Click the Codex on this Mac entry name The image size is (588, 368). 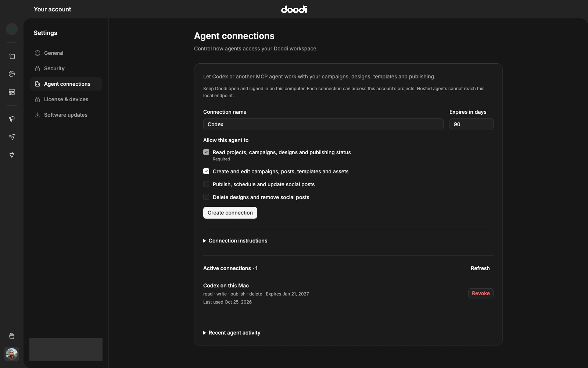tap(226, 286)
